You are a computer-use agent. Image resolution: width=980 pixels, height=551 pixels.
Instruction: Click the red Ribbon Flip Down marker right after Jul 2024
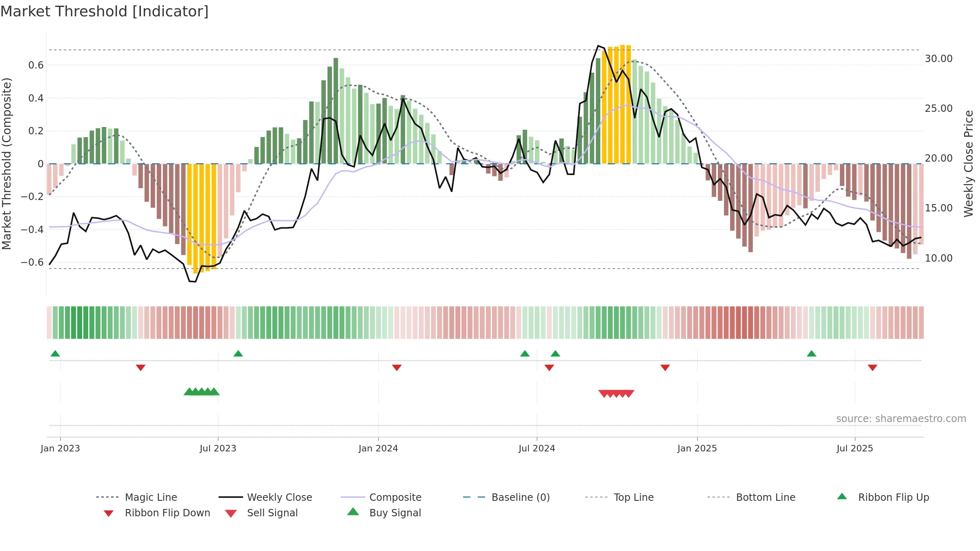coord(549,368)
